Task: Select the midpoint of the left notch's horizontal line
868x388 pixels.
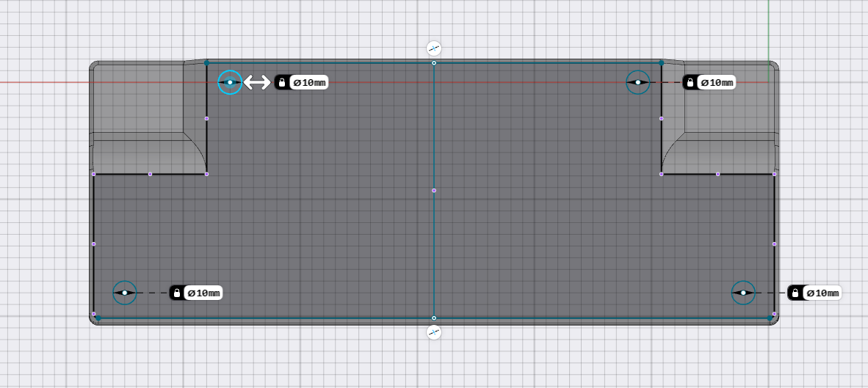Action: pos(150,174)
